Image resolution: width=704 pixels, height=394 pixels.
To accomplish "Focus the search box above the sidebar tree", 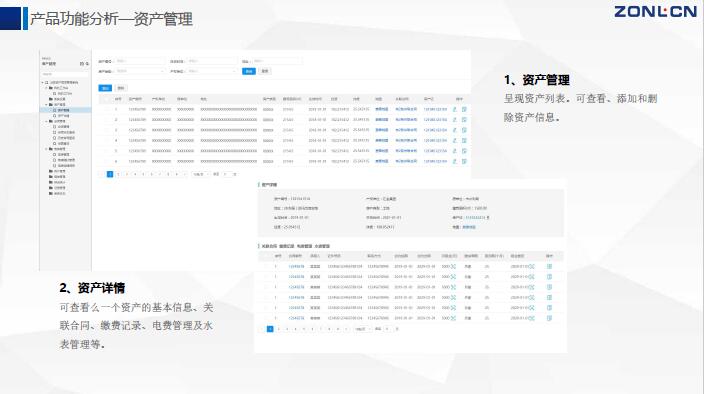I will point(65,74).
